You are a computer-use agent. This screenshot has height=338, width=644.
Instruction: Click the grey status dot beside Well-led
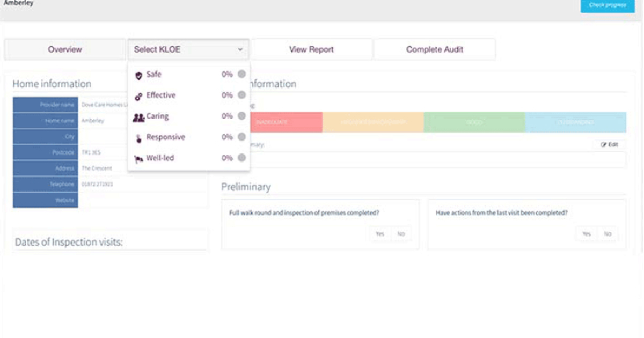tap(241, 158)
